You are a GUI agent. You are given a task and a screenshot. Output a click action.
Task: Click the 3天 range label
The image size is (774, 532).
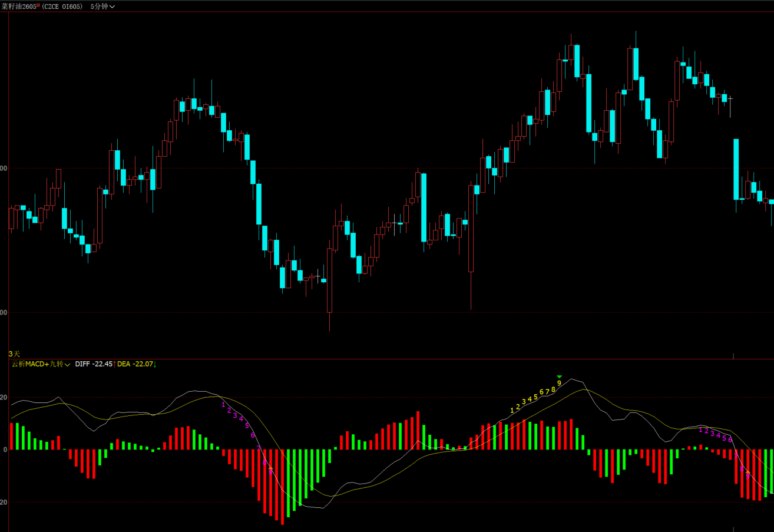pyautogui.click(x=14, y=353)
